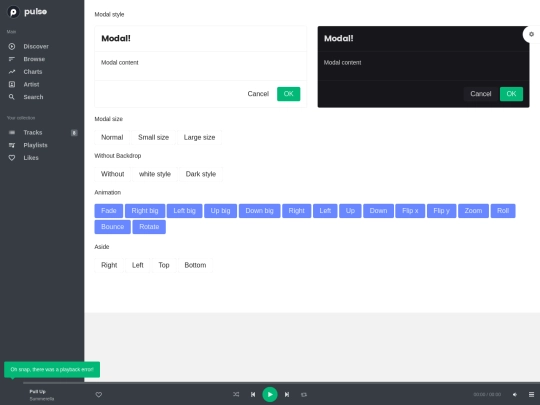Open the settings gear panel
Viewport: 540px width, 405px height.
pyautogui.click(x=531, y=34)
